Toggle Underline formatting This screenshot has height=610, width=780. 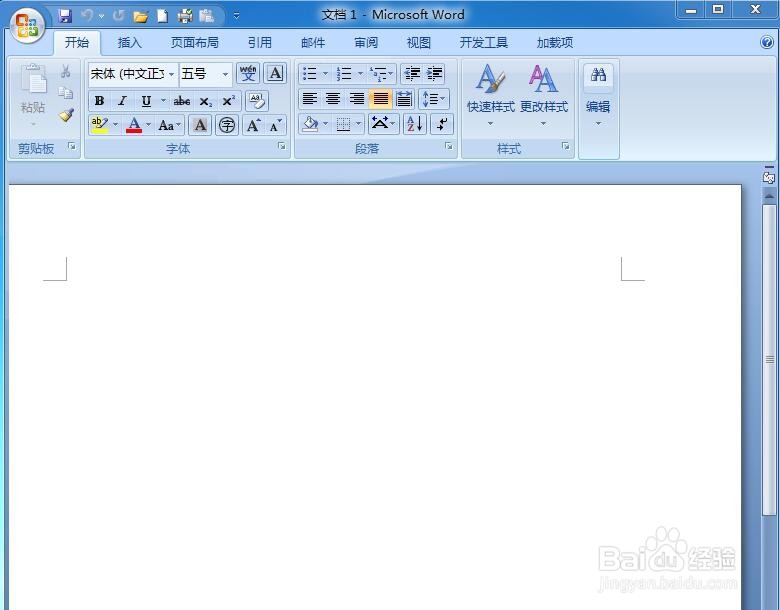(146, 101)
